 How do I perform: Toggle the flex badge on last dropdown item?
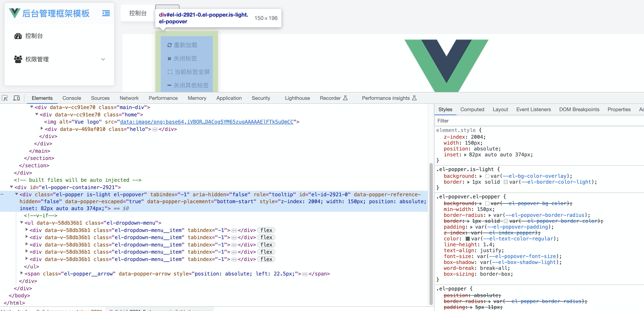point(266,259)
